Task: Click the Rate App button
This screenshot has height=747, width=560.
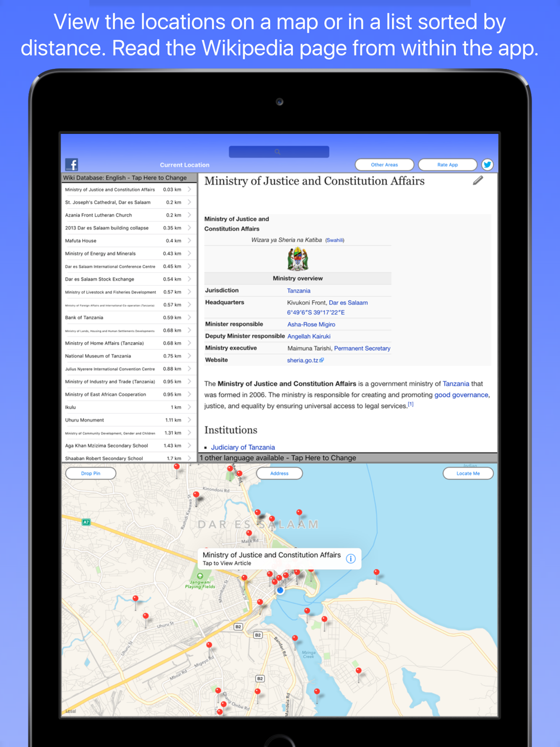Action: [447, 165]
